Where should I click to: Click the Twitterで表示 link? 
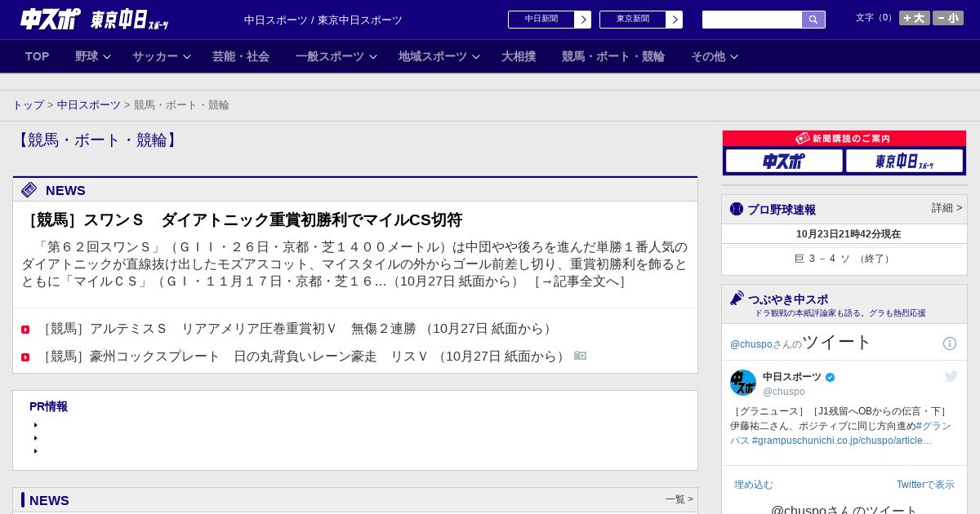(x=925, y=485)
